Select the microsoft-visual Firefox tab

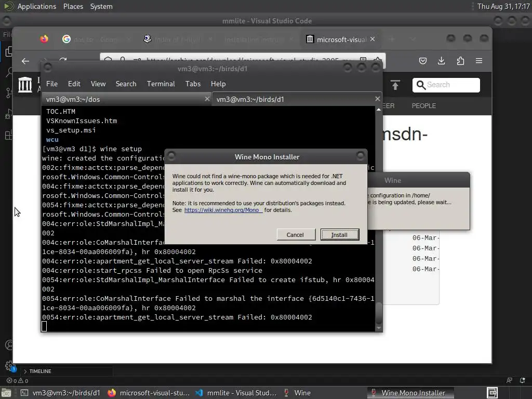click(x=341, y=39)
